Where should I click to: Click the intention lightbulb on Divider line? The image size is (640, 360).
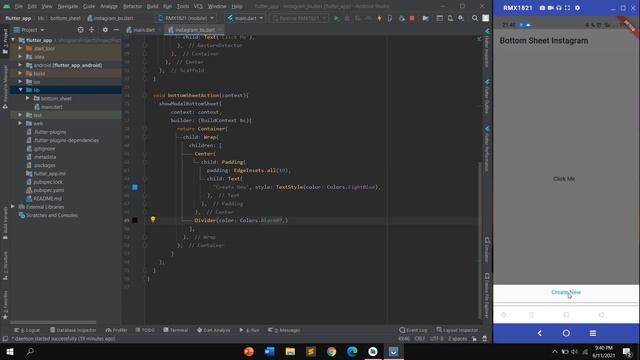153,220
